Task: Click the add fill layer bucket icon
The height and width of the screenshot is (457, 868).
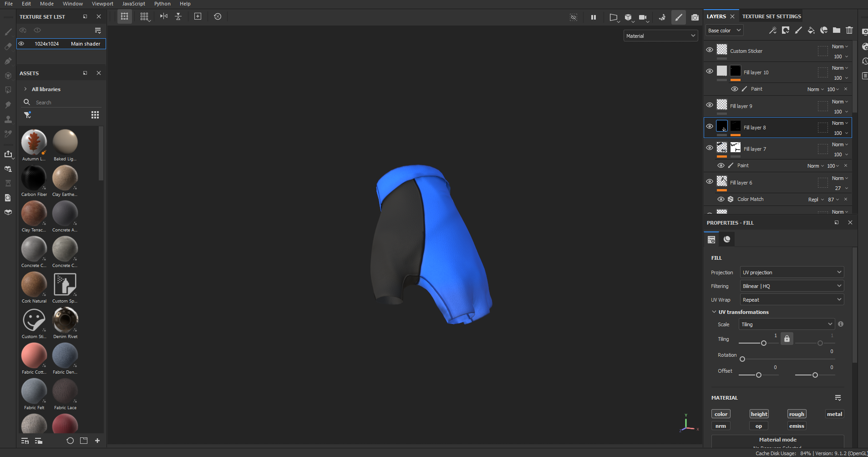Action: 811,31
